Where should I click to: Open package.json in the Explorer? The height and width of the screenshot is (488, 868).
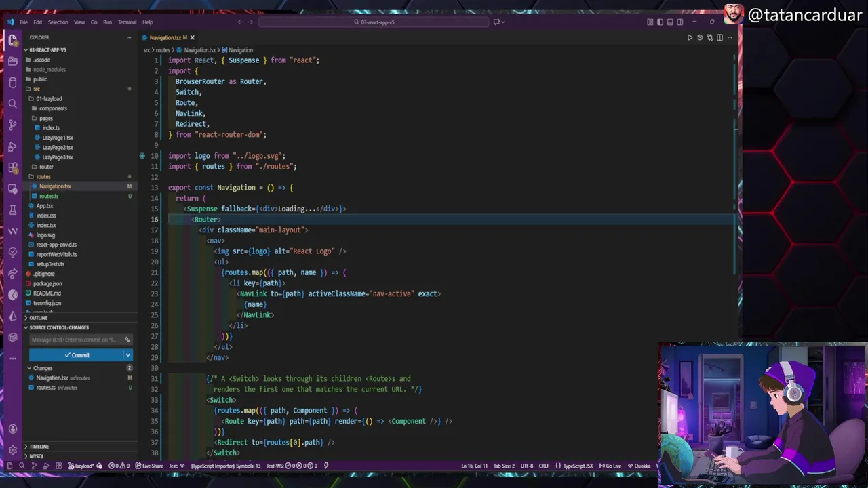tap(47, 284)
